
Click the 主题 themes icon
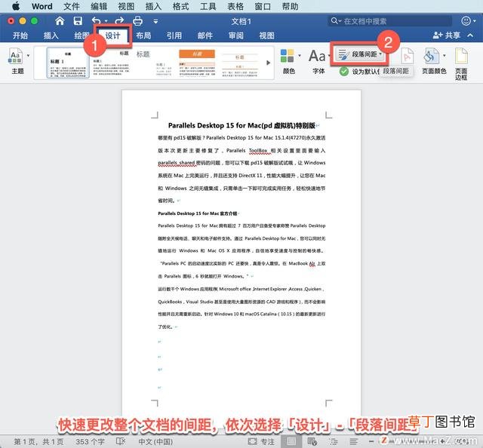click(x=15, y=56)
